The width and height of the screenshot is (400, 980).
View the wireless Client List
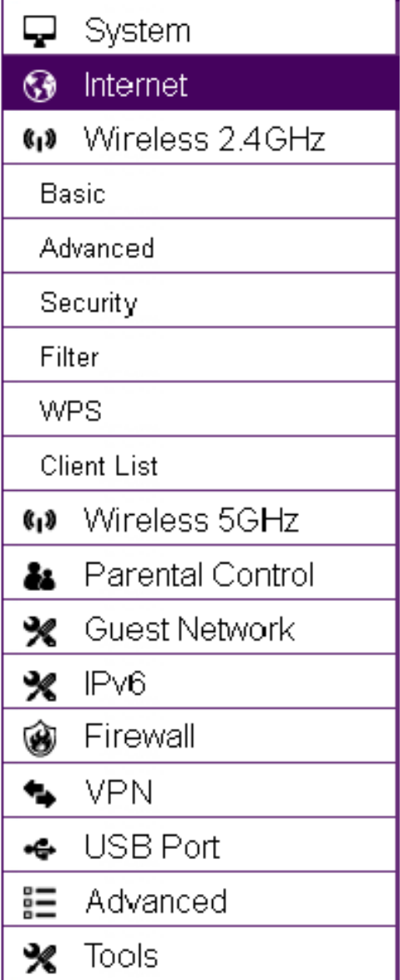point(200,464)
